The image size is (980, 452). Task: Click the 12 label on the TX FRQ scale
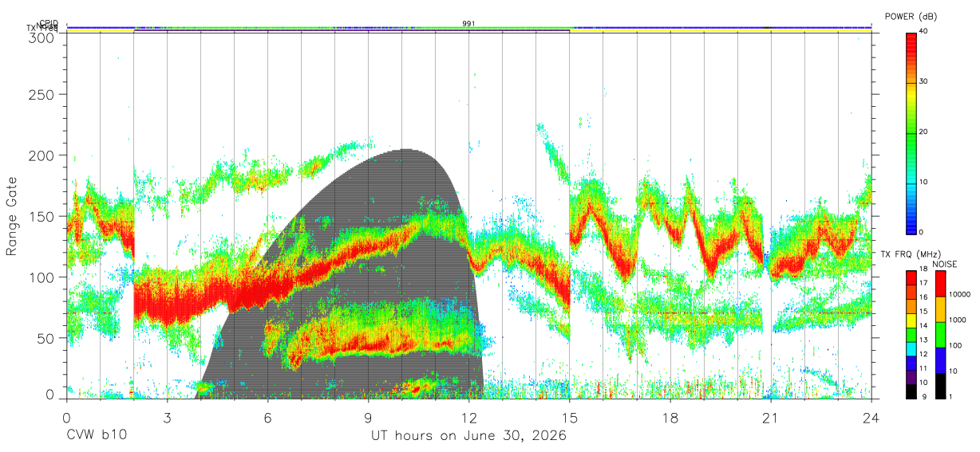coord(924,354)
